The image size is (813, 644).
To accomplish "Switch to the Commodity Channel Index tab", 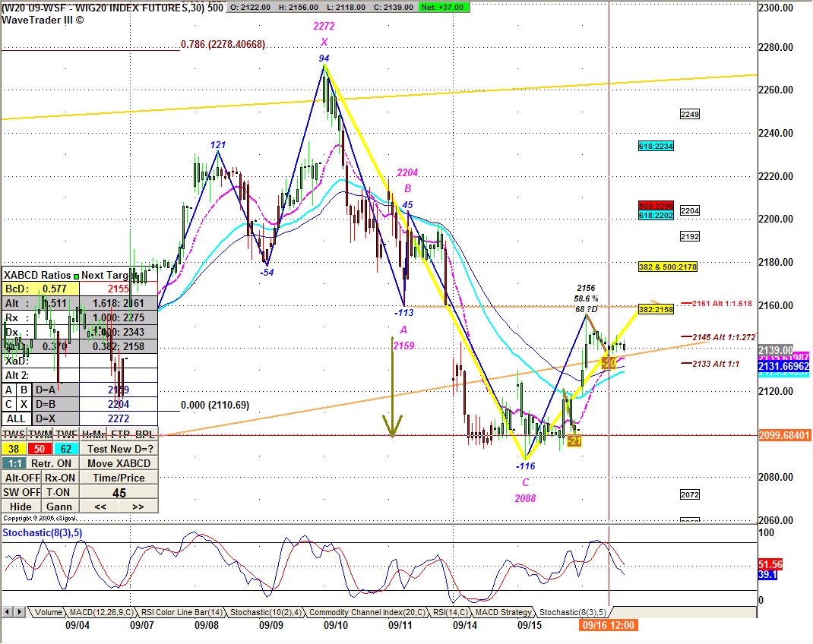I will (x=366, y=612).
